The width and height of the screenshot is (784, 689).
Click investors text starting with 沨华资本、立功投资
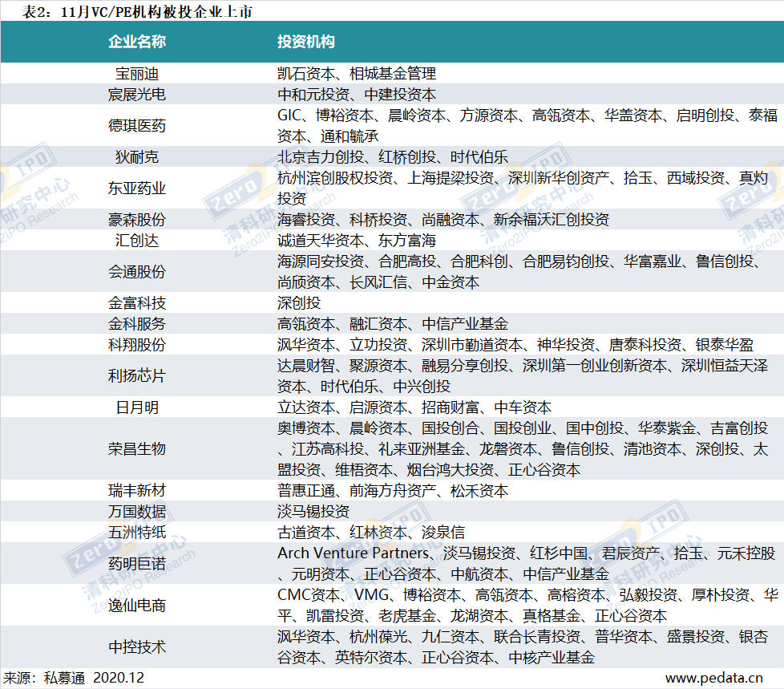tap(515, 345)
